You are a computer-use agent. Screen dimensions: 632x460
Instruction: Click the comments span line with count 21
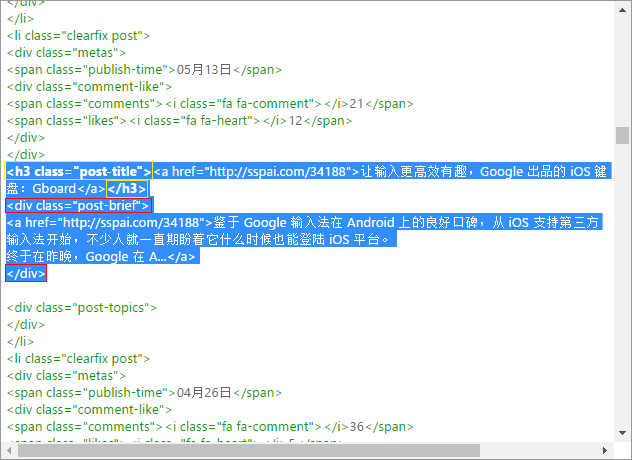(210, 104)
